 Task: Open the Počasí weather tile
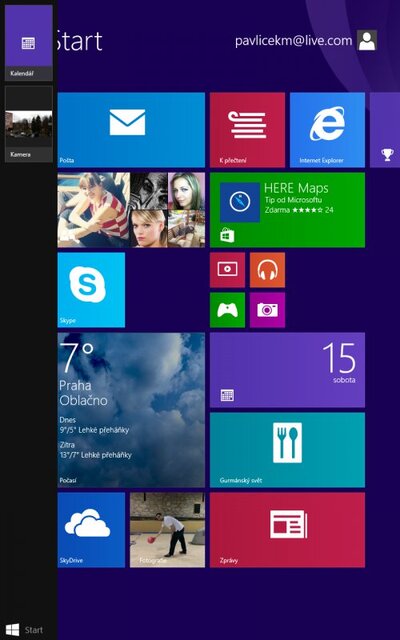[131, 410]
